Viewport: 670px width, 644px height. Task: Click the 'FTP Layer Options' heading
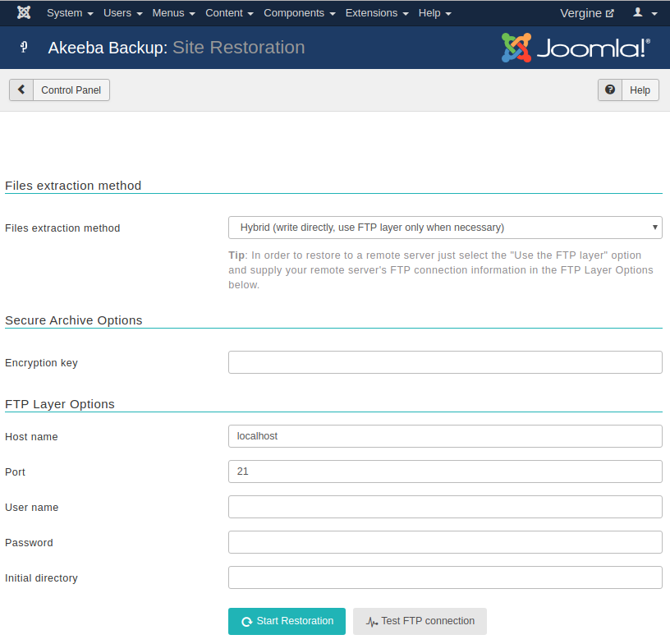(x=60, y=404)
